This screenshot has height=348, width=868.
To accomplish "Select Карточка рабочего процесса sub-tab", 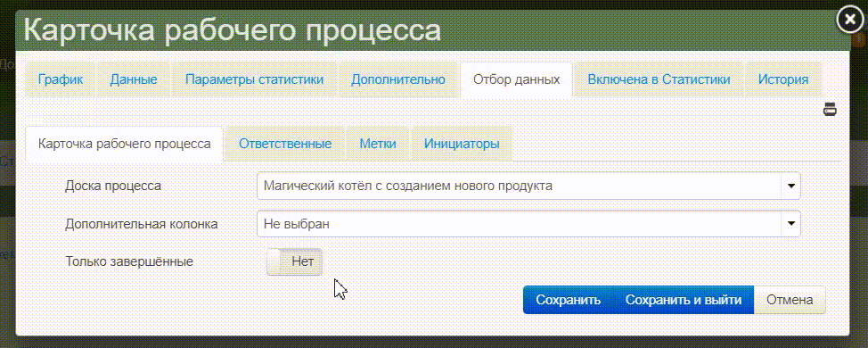I will pos(125,144).
